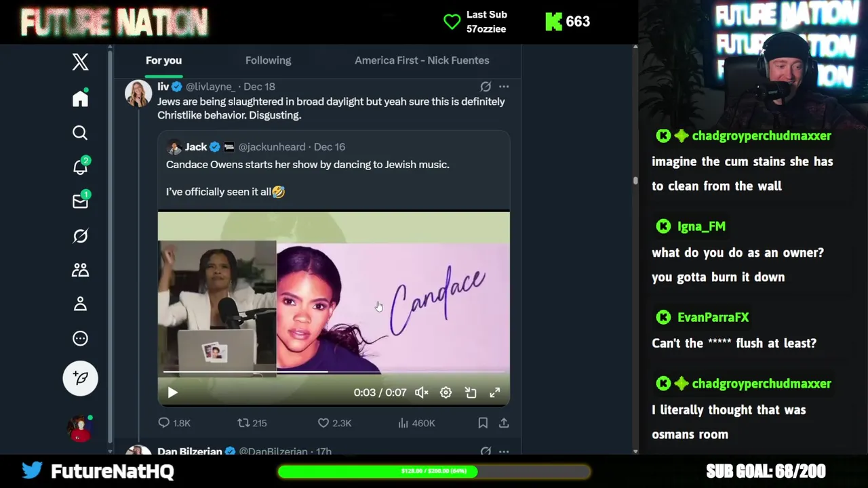Click the Kick logo viewer count
This screenshot has height=488, width=868.
568,22
